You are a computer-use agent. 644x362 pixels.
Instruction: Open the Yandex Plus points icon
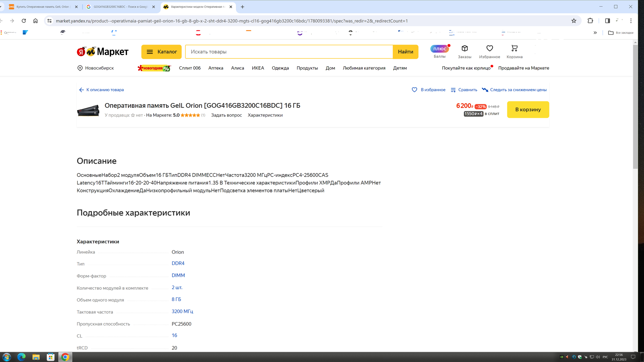(x=439, y=49)
